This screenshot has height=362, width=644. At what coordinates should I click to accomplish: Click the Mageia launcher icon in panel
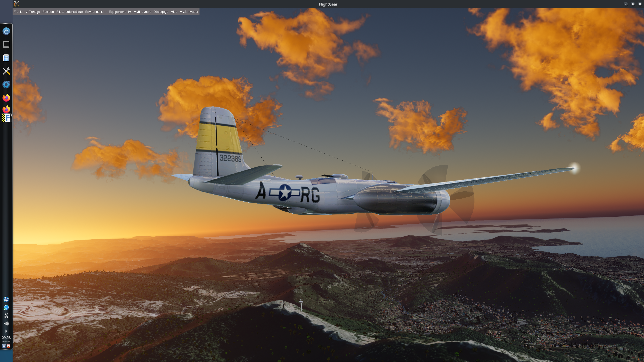click(6, 31)
